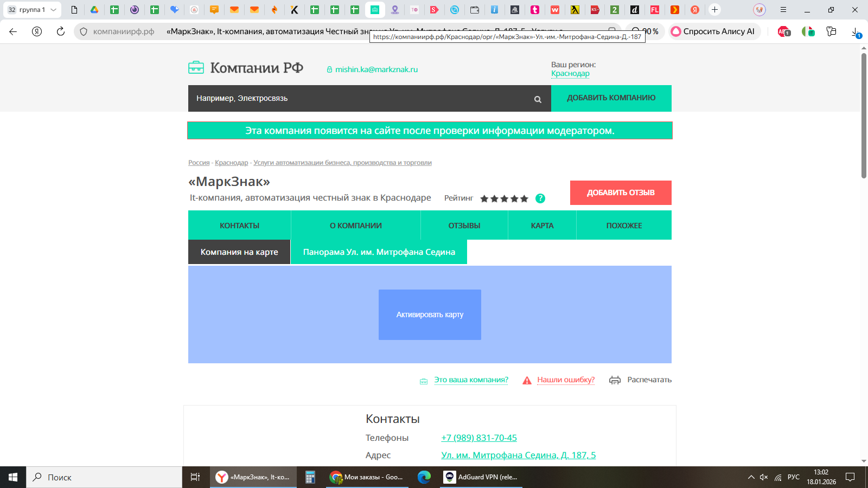Open a new browser tab with plus
Viewport: 868px width, 488px height.
pos(715,10)
